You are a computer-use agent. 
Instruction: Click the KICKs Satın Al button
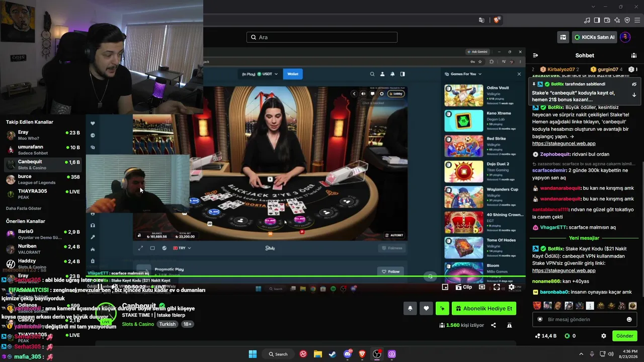(x=594, y=37)
